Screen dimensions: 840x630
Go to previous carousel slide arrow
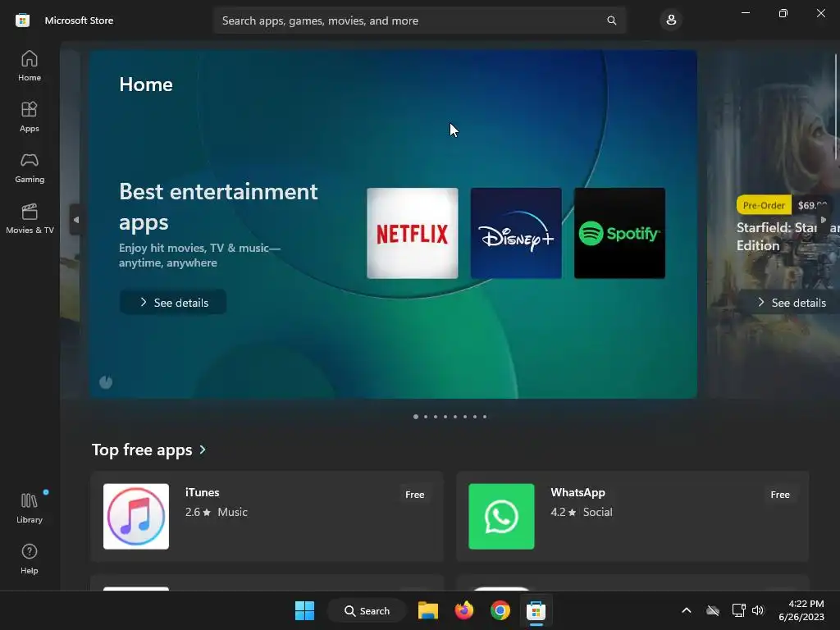(75, 220)
